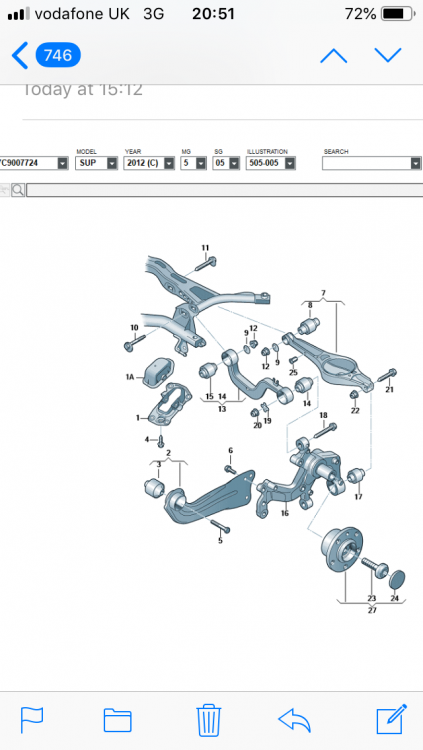
Task: Select part number 7 bracket label
Action: point(323,293)
